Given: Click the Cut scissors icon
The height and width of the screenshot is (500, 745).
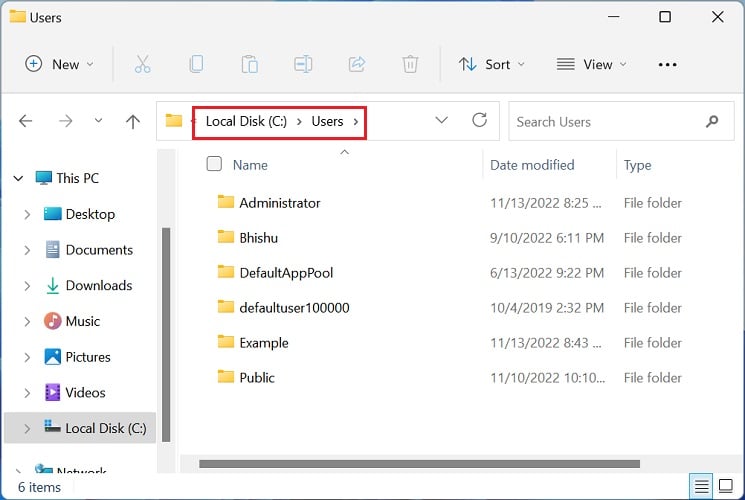Looking at the screenshot, I should [x=143, y=64].
